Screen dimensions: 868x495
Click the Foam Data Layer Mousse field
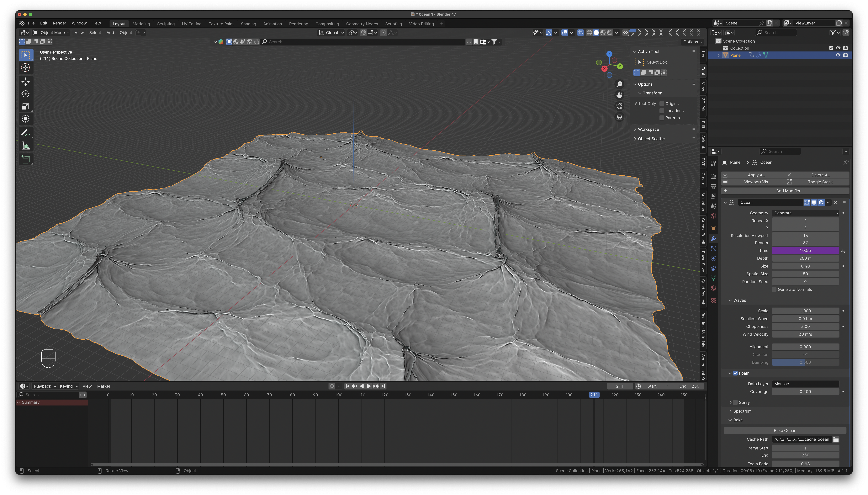tap(805, 384)
